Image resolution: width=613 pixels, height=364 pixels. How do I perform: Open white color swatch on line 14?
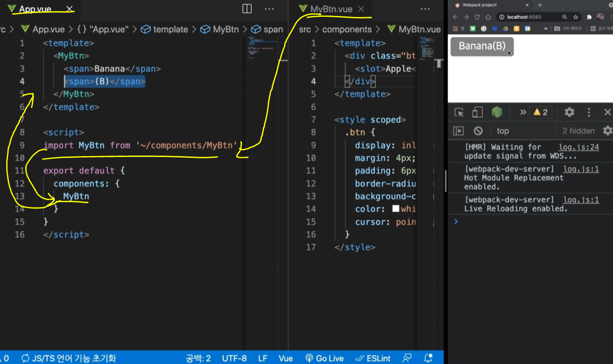pyautogui.click(x=396, y=209)
